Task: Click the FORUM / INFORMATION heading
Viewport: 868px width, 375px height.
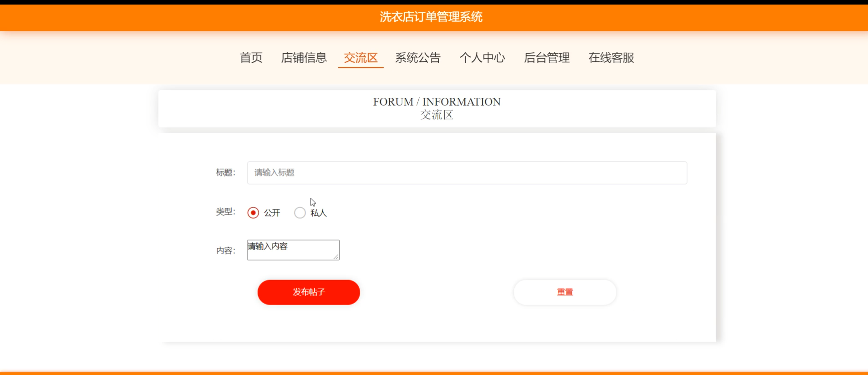Action: click(x=437, y=102)
